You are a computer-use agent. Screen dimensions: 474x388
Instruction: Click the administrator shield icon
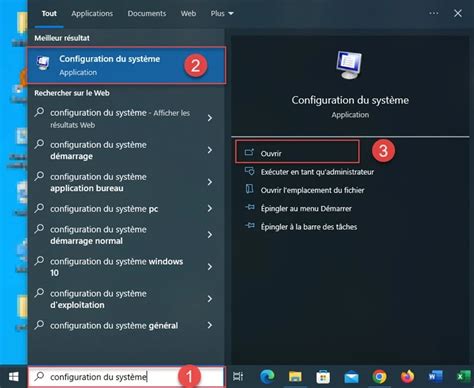tap(249, 171)
